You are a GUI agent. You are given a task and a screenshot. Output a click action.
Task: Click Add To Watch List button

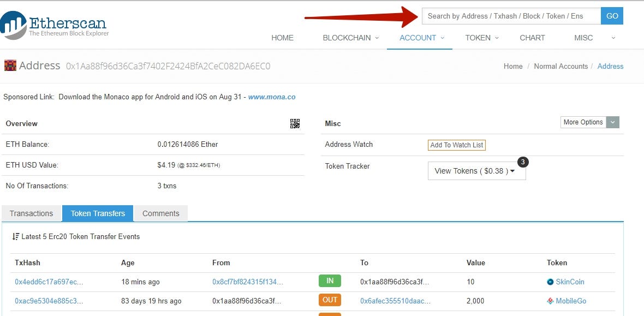coord(457,145)
